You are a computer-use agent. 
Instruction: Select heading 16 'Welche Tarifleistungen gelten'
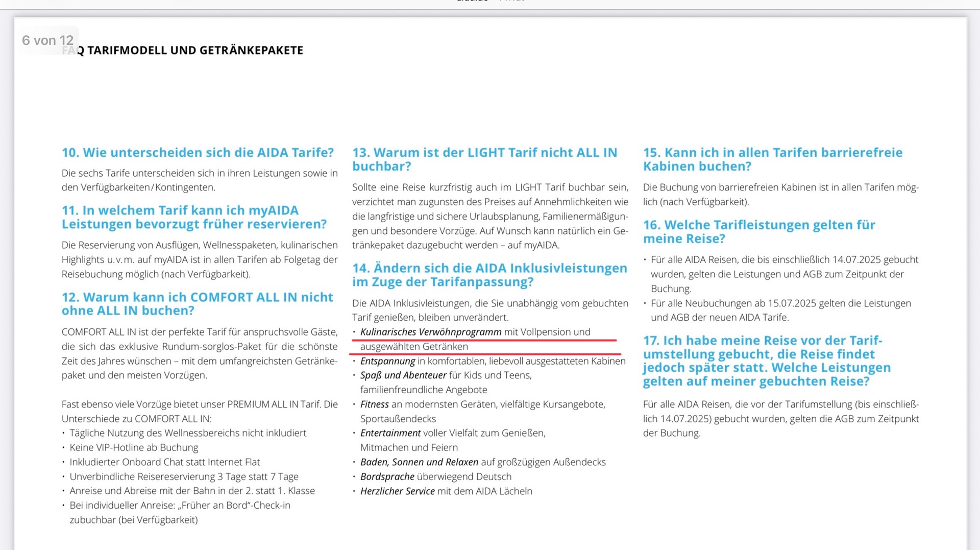click(x=758, y=231)
